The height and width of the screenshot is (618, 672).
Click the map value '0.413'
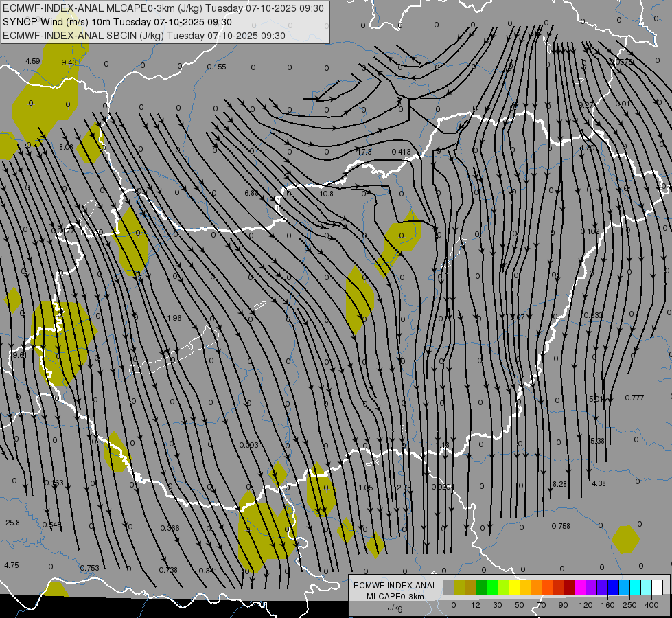pos(401,152)
